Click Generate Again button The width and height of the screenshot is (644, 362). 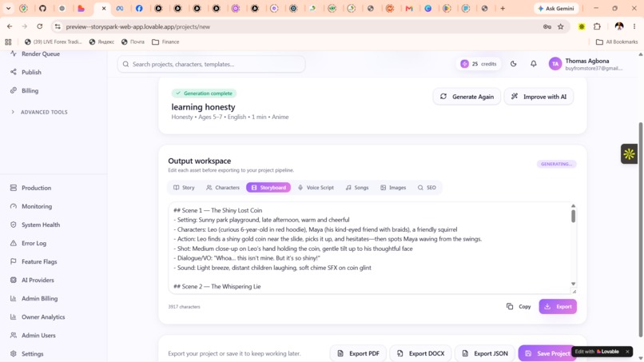click(467, 97)
